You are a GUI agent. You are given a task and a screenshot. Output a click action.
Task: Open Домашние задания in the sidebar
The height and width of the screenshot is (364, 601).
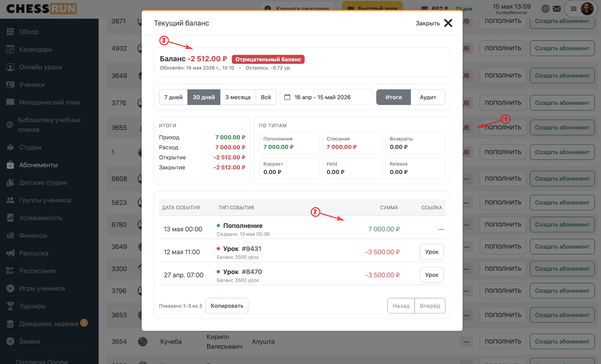pos(49,324)
